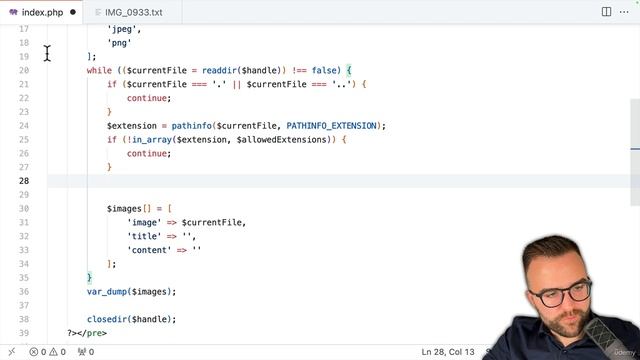Click the ports forwarded indicator
The height and width of the screenshot is (360, 640).
point(86,352)
